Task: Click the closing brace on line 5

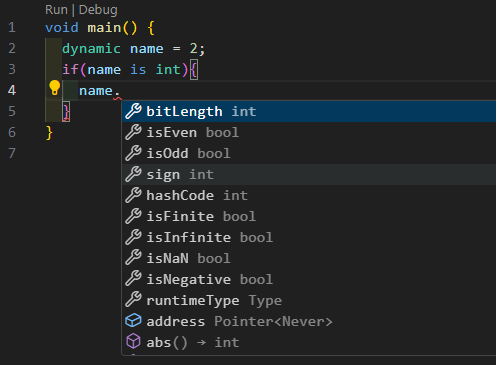Action: 66,111
